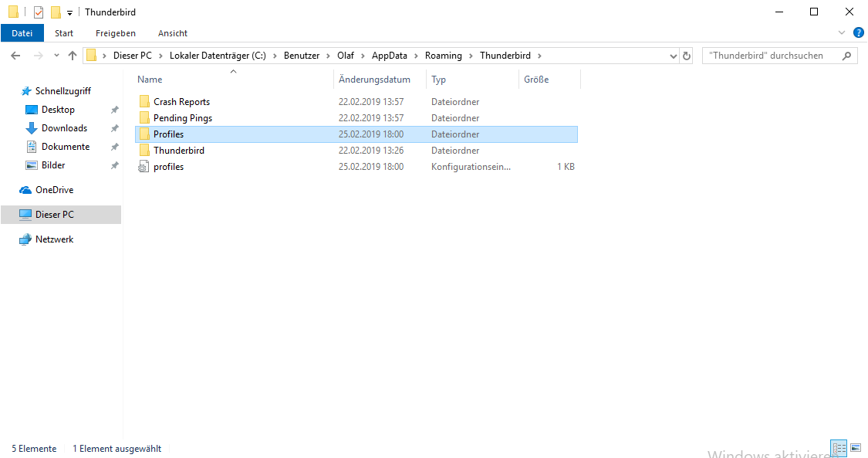
Task: Expand chevron after Olaf in breadcrumb
Action: [x=363, y=56]
